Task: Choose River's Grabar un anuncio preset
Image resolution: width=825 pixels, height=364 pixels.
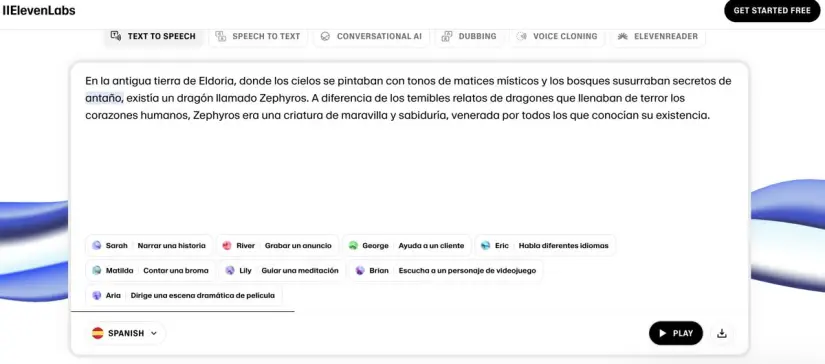Action: coord(277,246)
